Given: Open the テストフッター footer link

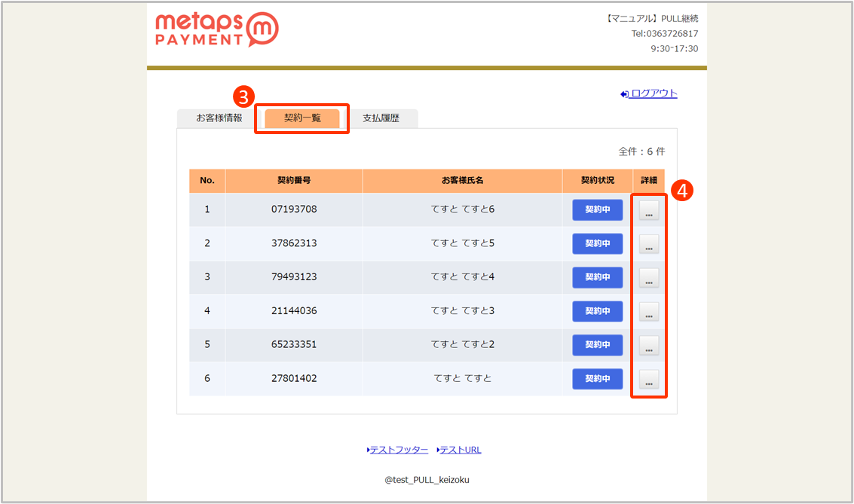Looking at the screenshot, I should [398, 450].
